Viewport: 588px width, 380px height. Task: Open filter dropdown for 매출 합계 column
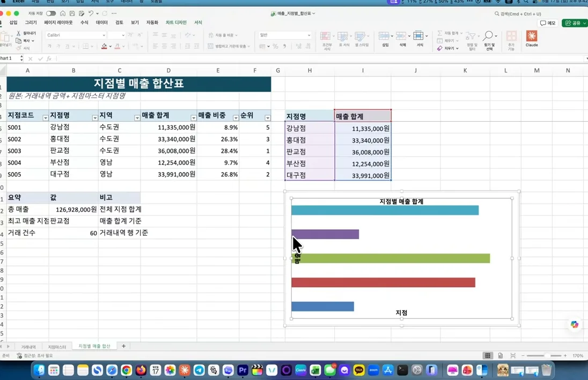coord(194,118)
